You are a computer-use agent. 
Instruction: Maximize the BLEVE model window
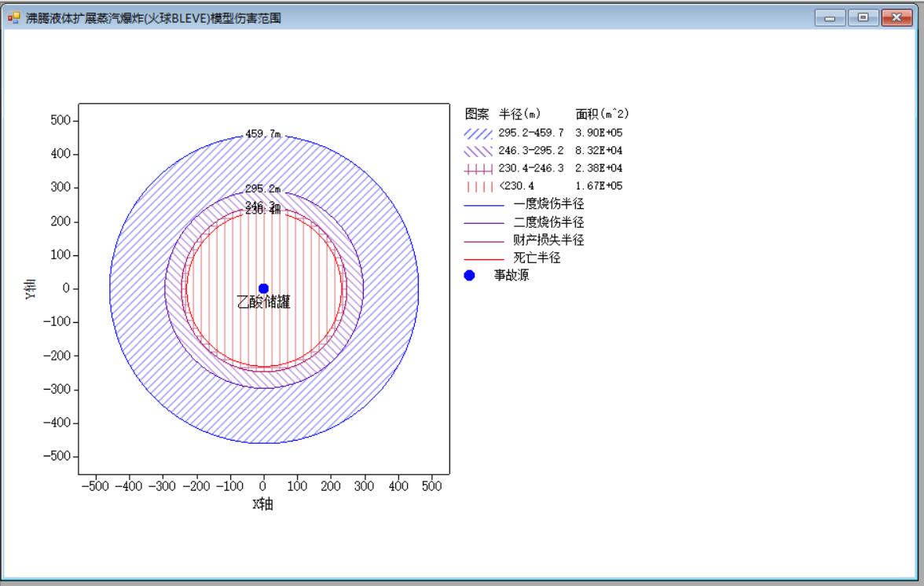863,17
